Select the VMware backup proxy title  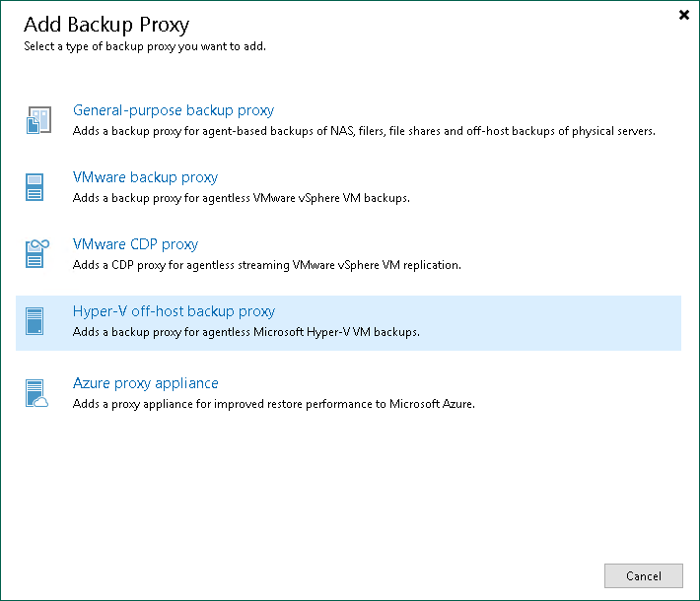click(x=145, y=177)
